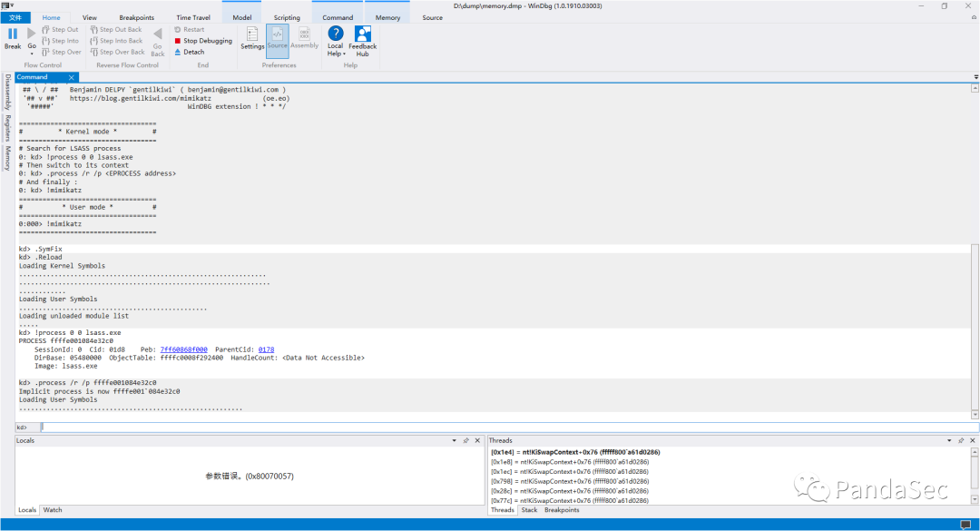The height and width of the screenshot is (531, 980).
Task: Open the 文件 file menu
Action: (x=15, y=17)
